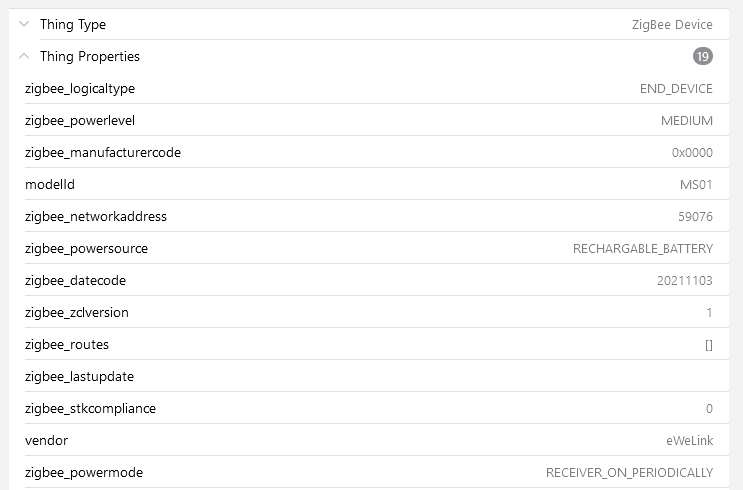This screenshot has width=743, height=490.
Task: Click the RECEIVER_ON_PERIODICALLY power mode value
Action: (x=629, y=473)
